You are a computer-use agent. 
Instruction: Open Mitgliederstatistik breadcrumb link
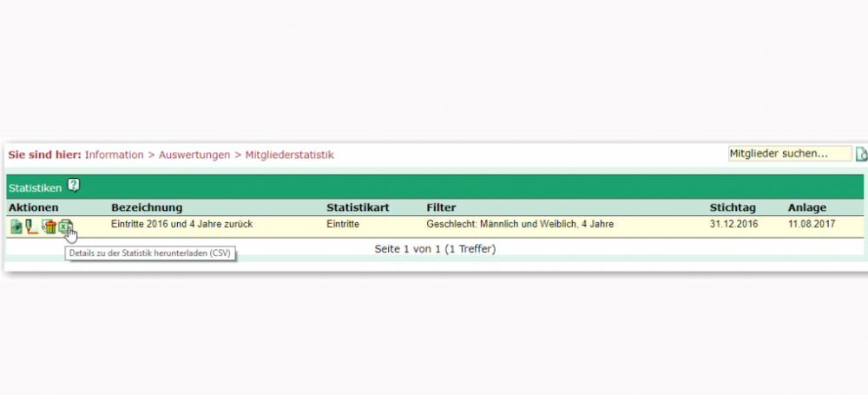coord(290,155)
